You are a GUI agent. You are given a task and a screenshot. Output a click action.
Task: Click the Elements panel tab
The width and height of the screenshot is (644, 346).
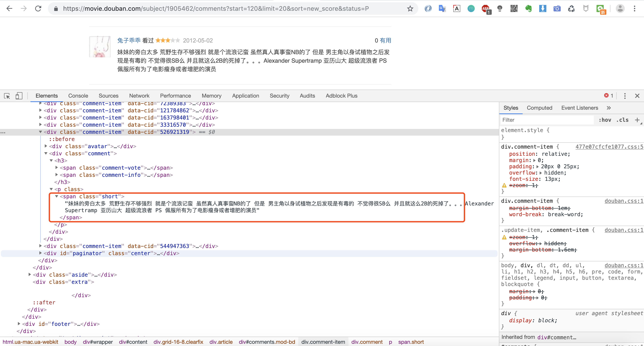46,95
